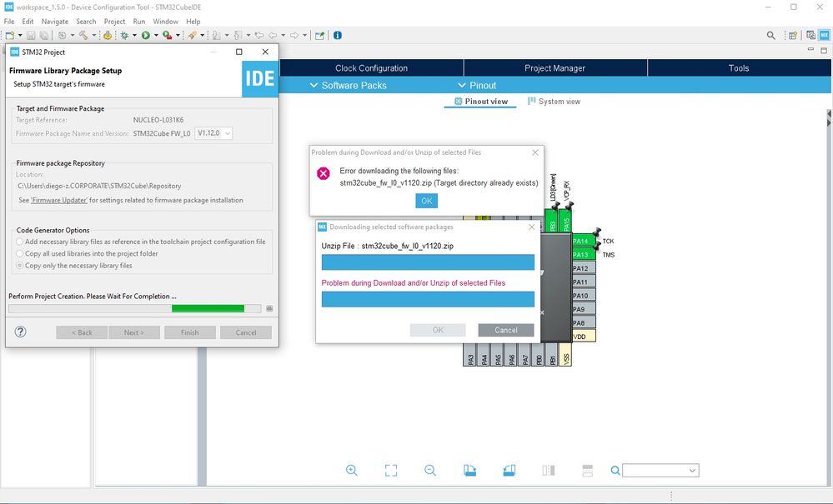
Task: Open the dropdown arrow next to Build hammer
Action: 94,36
